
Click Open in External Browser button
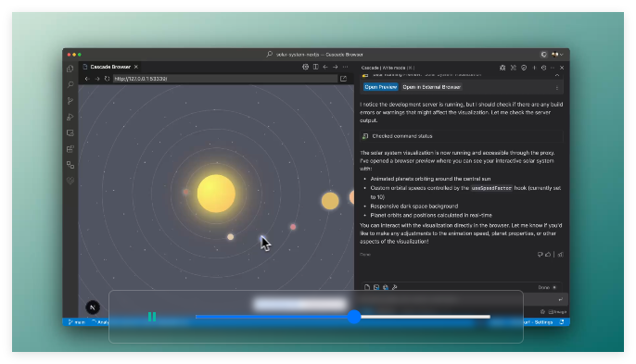click(x=432, y=87)
